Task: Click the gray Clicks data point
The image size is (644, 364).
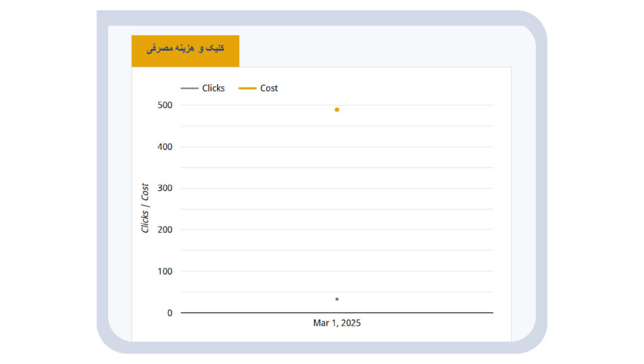Action: click(337, 299)
